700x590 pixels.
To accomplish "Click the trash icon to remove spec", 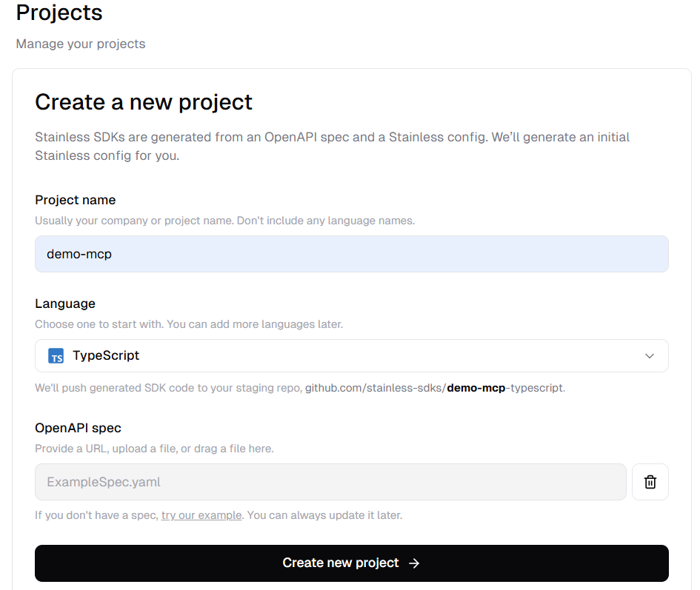I will click(650, 482).
